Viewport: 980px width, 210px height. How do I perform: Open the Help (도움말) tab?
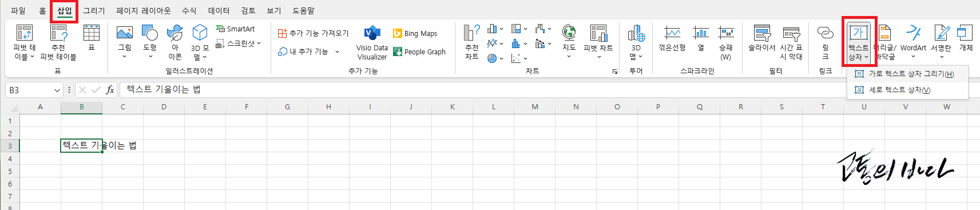303,11
